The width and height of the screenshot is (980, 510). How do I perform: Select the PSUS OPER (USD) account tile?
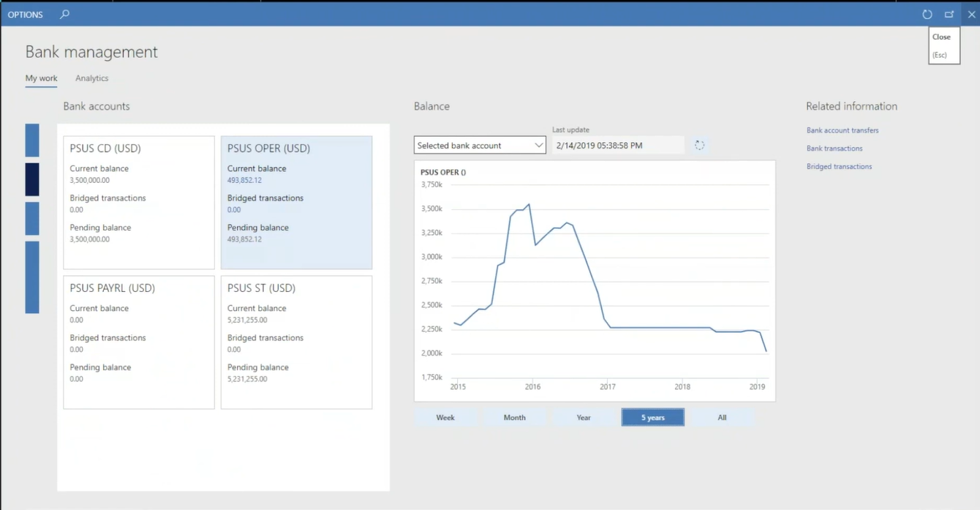click(x=296, y=203)
